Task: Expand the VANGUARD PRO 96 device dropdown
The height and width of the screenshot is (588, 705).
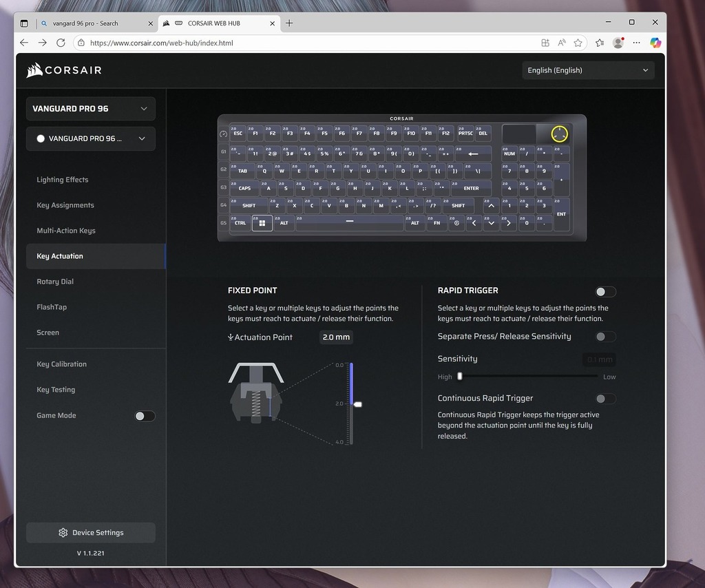Action: pos(90,109)
